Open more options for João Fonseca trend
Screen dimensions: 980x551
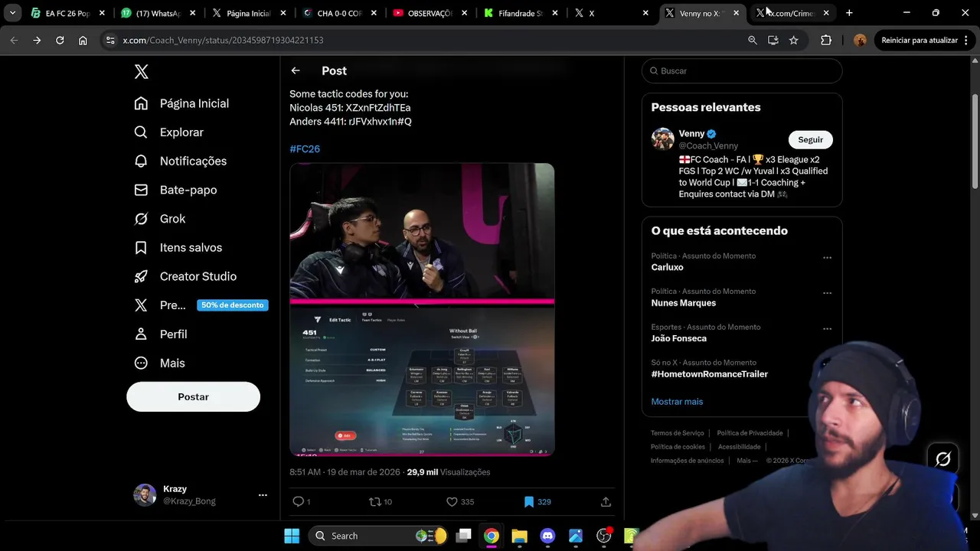pyautogui.click(x=827, y=329)
